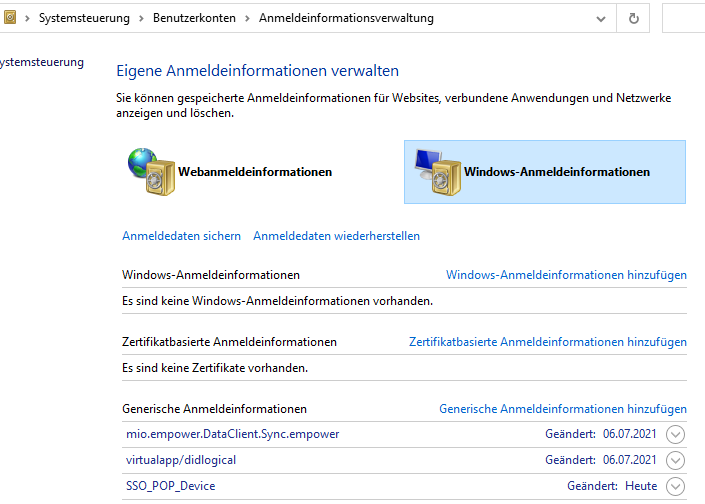
Task: Click Geändert date of virtualapp/didlogical
Action: point(601,460)
